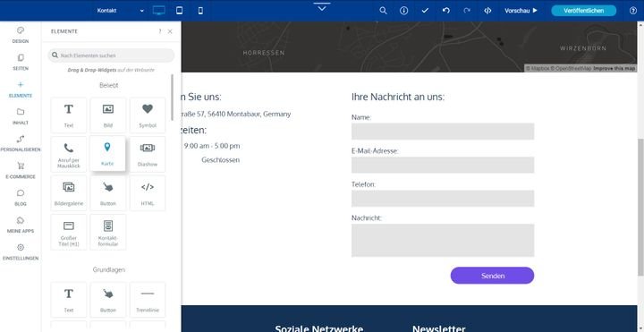The width and height of the screenshot is (644, 332).
Task: Click the Beliebt section heading
Action: coord(109,86)
